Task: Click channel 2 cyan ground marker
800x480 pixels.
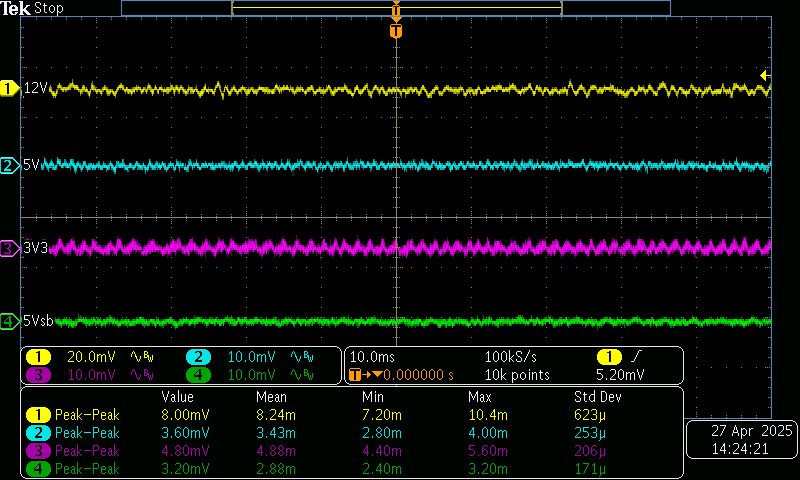Action: tap(9, 165)
